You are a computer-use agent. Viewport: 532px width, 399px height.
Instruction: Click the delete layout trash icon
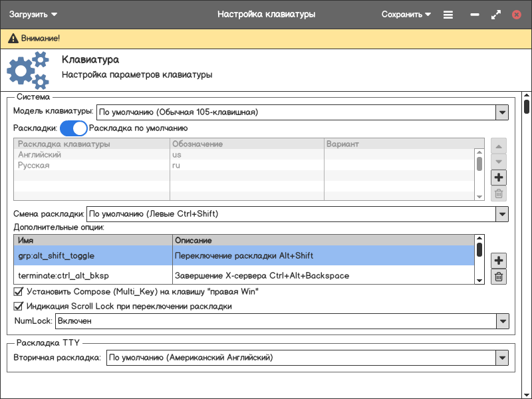(x=499, y=194)
